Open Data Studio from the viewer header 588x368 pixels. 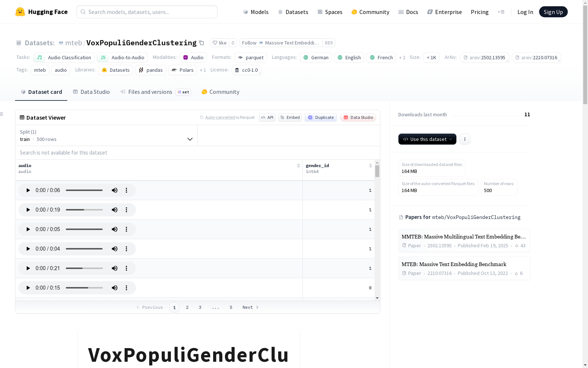pos(358,117)
